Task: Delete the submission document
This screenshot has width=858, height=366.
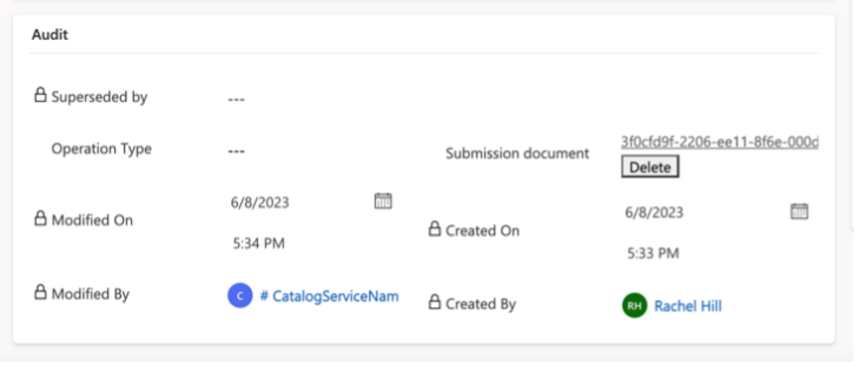Action: pos(650,167)
